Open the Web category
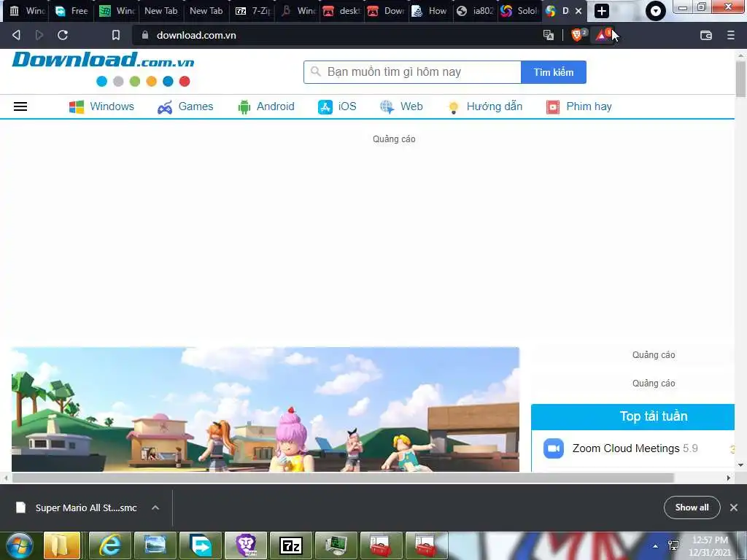 click(401, 106)
